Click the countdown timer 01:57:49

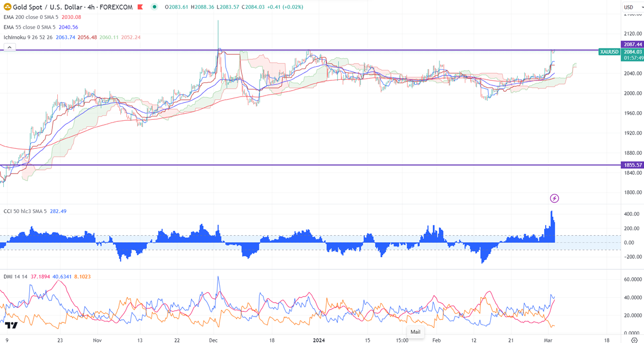(x=633, y=58)
